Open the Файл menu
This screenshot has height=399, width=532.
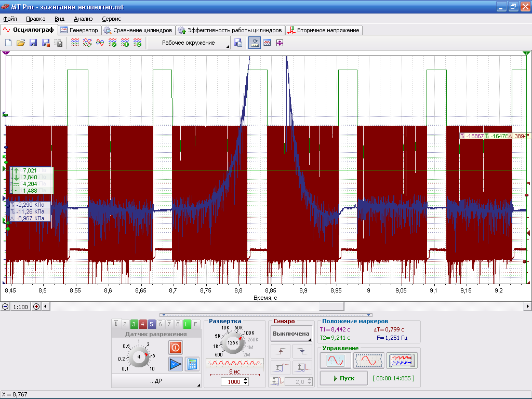click(x=10, y=19)
